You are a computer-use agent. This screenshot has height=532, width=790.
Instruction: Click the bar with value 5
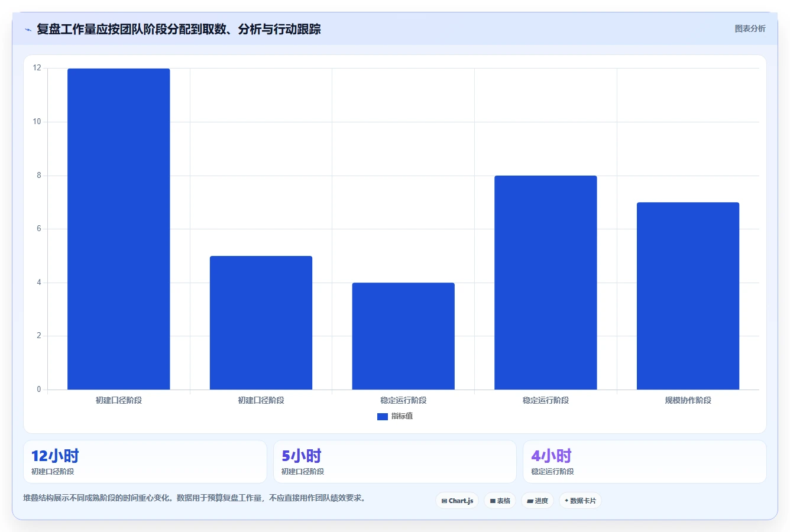pyautogui.click(x=261, y=323)
